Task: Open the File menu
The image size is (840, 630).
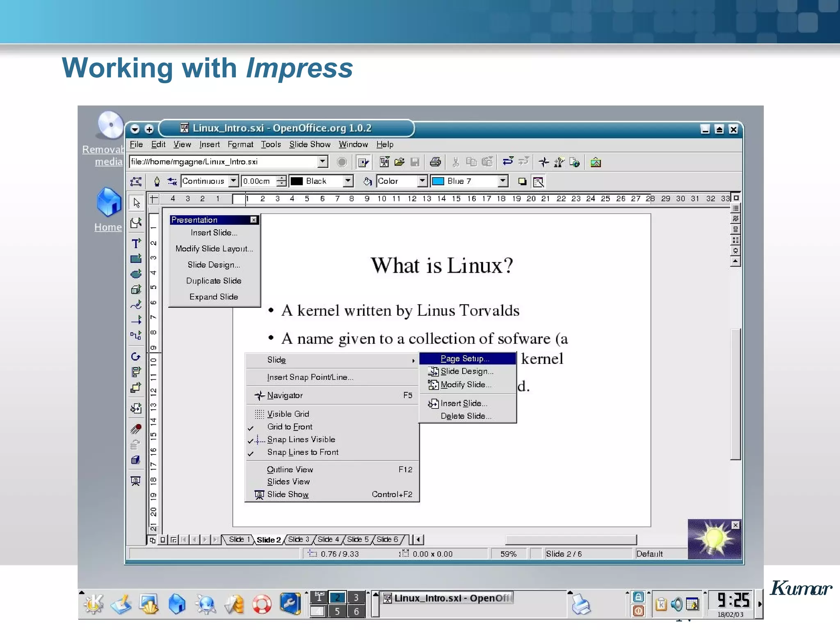Action: tap(136, 144)
